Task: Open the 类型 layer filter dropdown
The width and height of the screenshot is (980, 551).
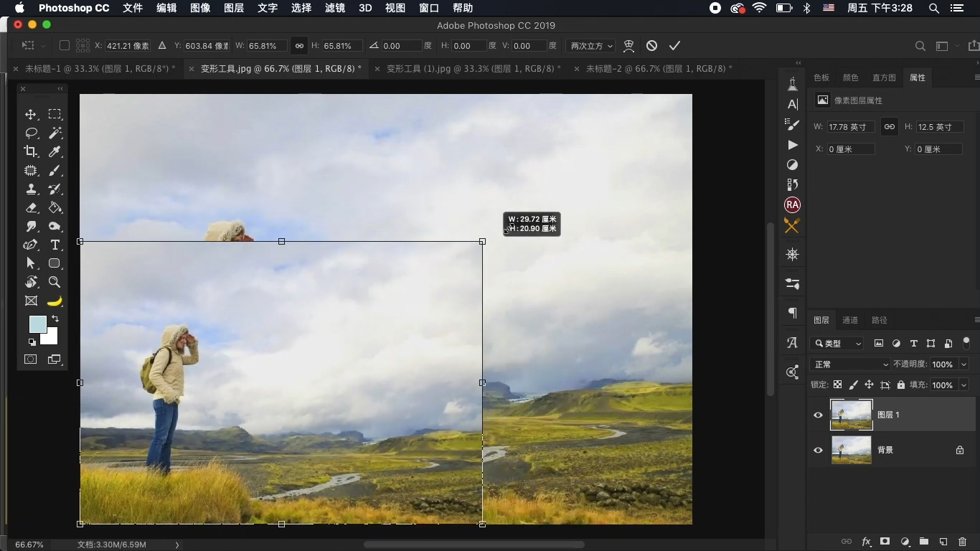Action: pos(837,344)
